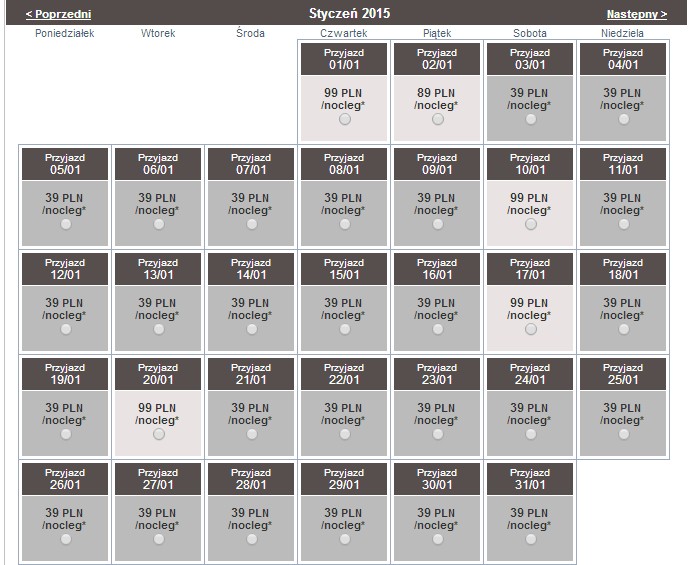The height and width of the screenshot is (565, 695).
Task: Click the 99 PLN price on 17/01
Action: 529,303
